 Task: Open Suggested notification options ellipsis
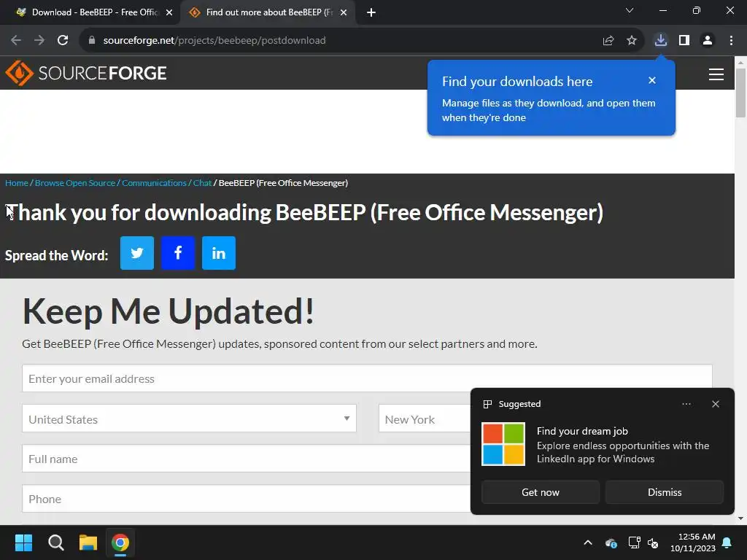pos(686,404)
